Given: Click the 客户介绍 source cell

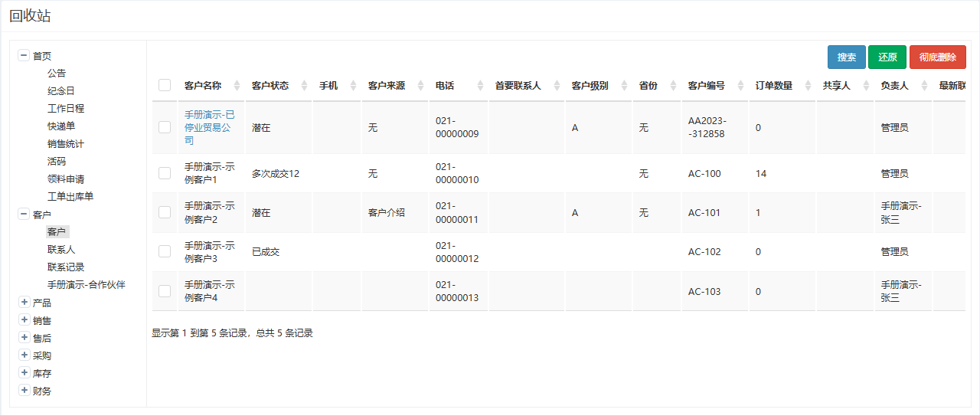Looking at the screenshot, I should pyautogui.click(x=387, y=212).
